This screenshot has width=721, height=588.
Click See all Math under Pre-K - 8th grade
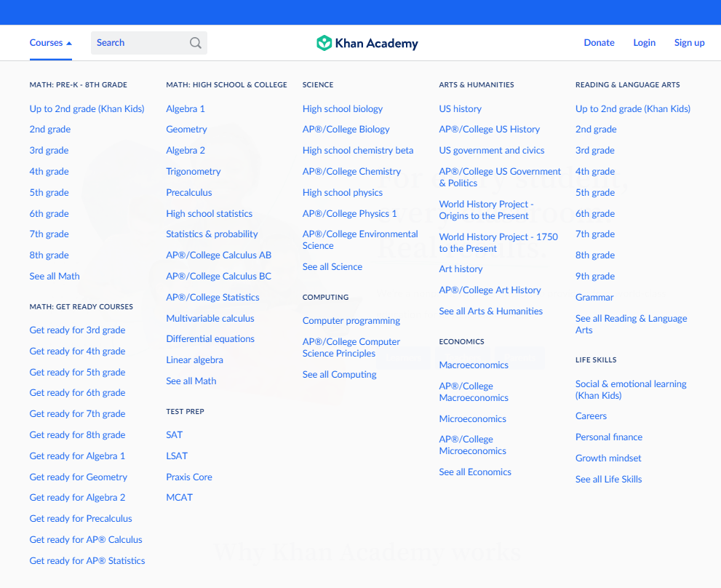[55, 277]
